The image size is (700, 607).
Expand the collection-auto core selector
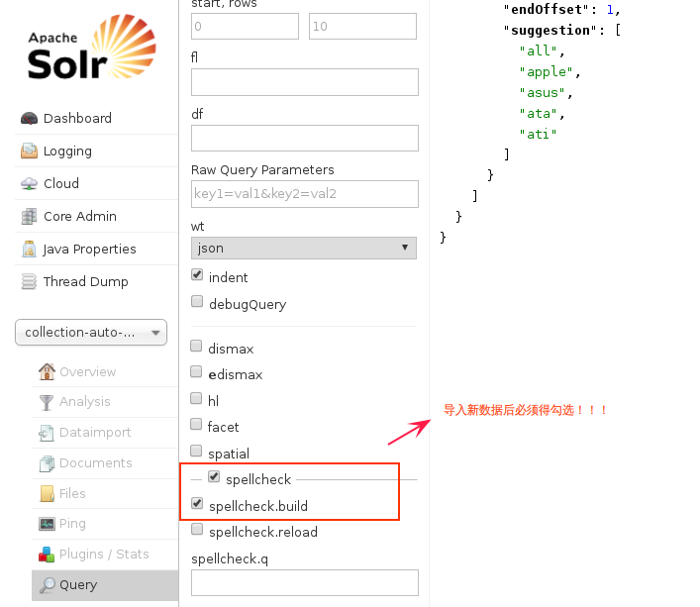tap(91, 333)
